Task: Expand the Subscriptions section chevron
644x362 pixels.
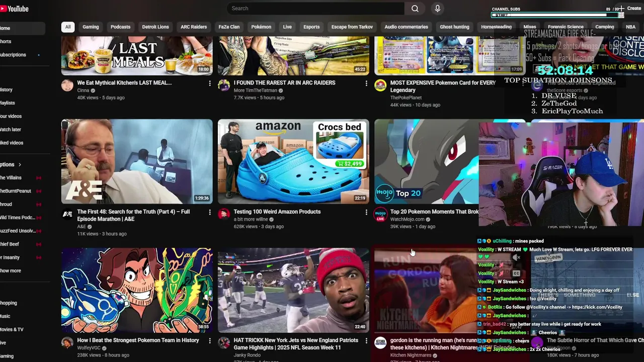Action: (20, 165)
